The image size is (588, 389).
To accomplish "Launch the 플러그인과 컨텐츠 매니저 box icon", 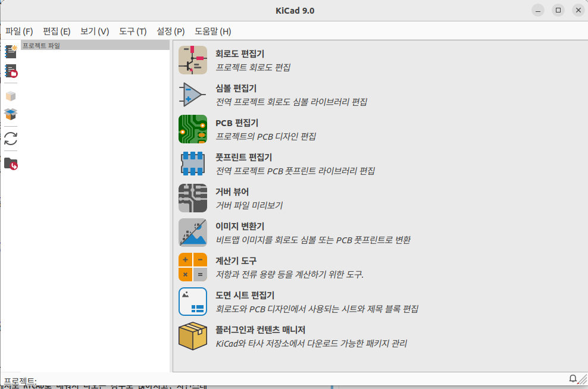I will click(x=193, y=336).
